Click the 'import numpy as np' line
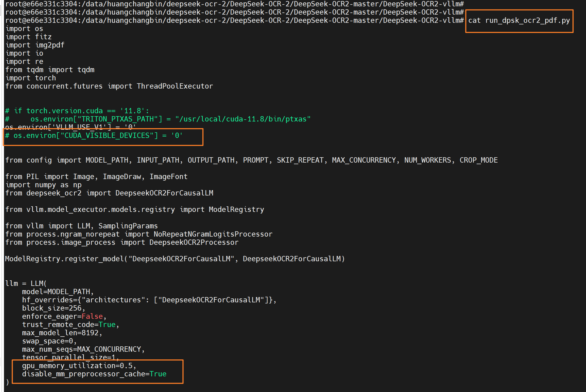 coord(44,185)
